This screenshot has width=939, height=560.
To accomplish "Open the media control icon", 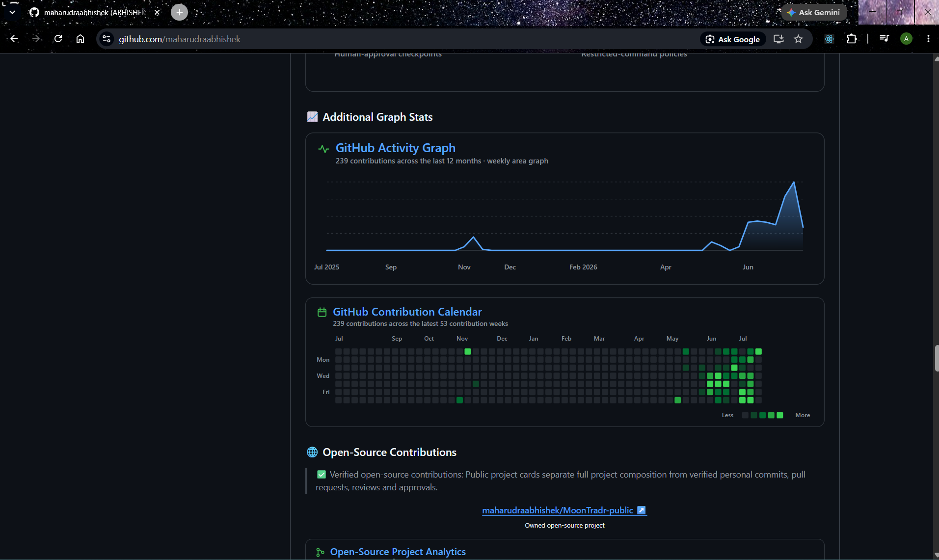I will (x=884, y=39).
